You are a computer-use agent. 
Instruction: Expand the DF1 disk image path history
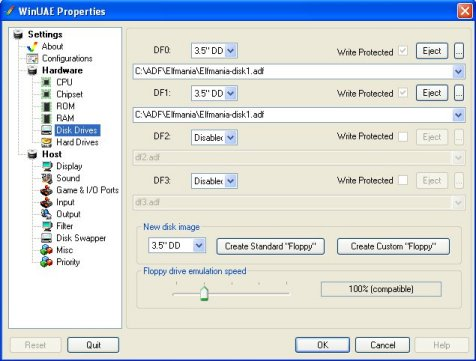coord(458,115)
